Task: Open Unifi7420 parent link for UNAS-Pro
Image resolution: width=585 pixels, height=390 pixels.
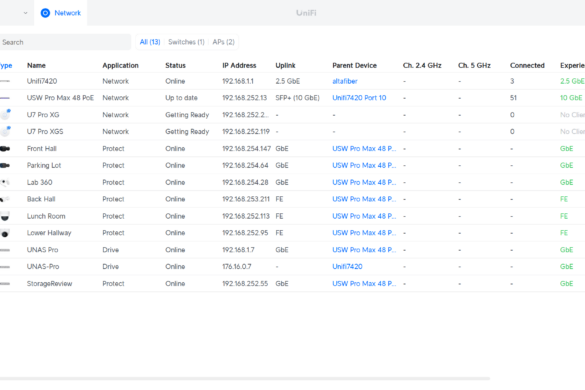Action: click(x=347, y=266)
